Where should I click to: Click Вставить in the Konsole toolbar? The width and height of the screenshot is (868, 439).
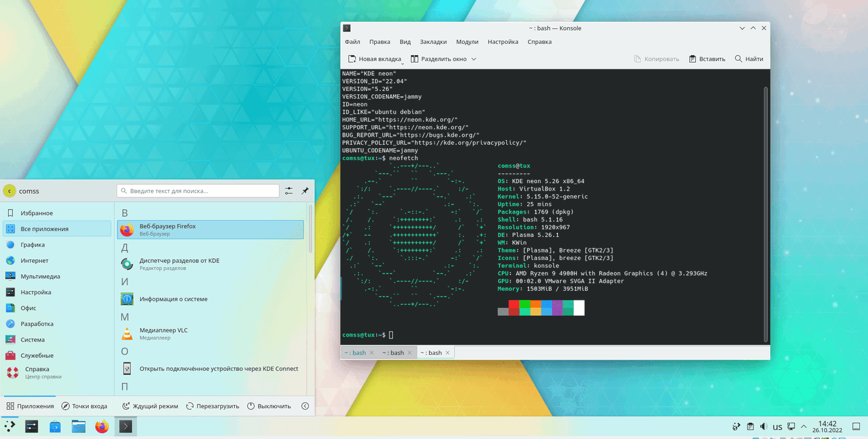click(x=707, y=59)
